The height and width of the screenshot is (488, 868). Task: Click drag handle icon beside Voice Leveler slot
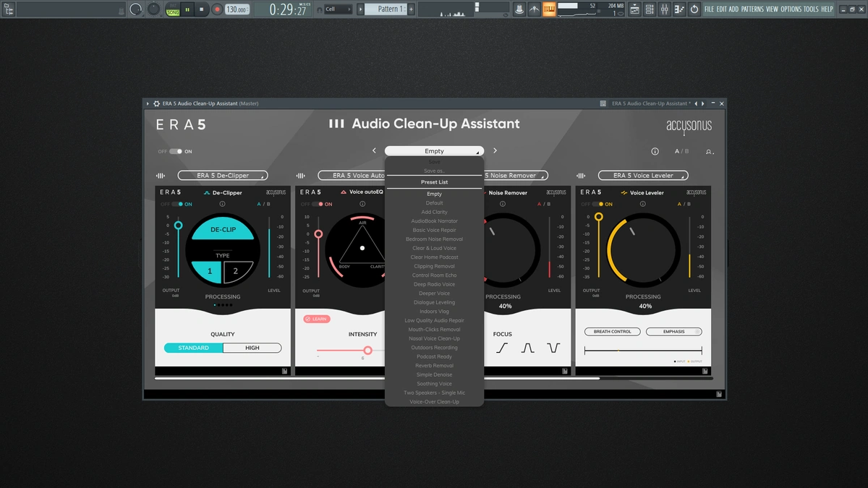point(582,176)
